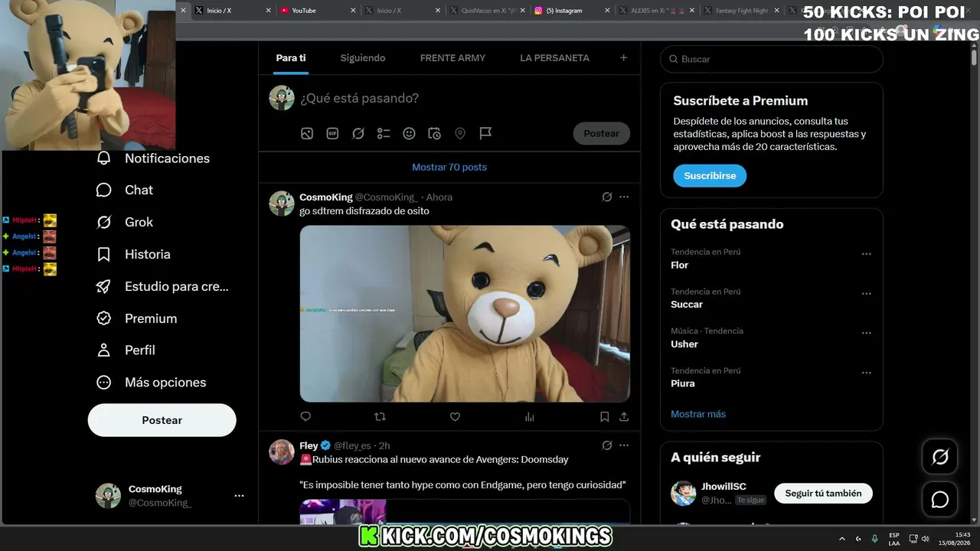Image resolution: width=980 pixels, height=551 pixels.
Task: Open the emoji picker in composer
Action: (409, 133)
